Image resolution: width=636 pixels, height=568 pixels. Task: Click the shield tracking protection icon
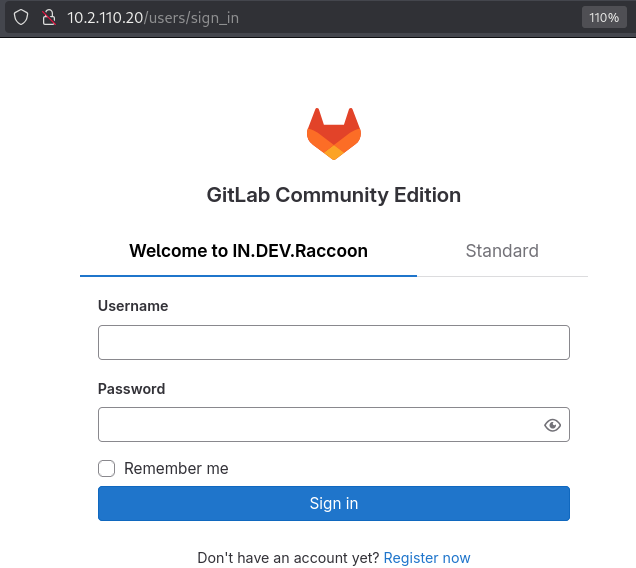click(19, 17)
